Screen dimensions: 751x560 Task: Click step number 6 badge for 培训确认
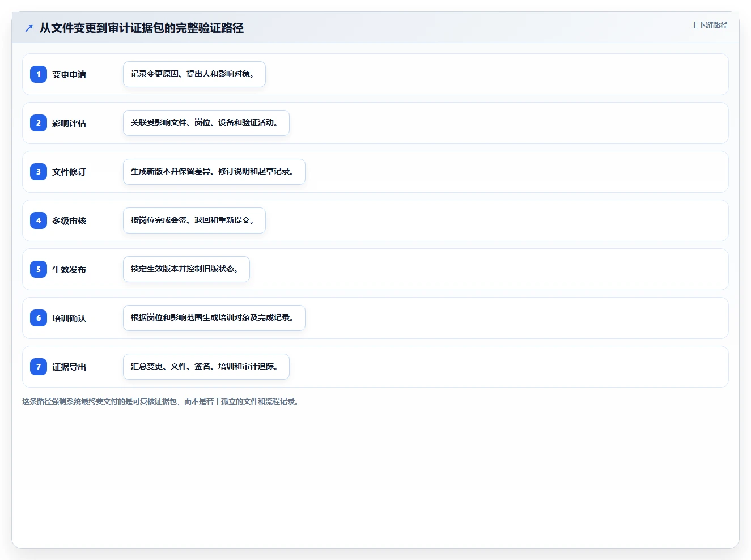(x=39, y=318)
